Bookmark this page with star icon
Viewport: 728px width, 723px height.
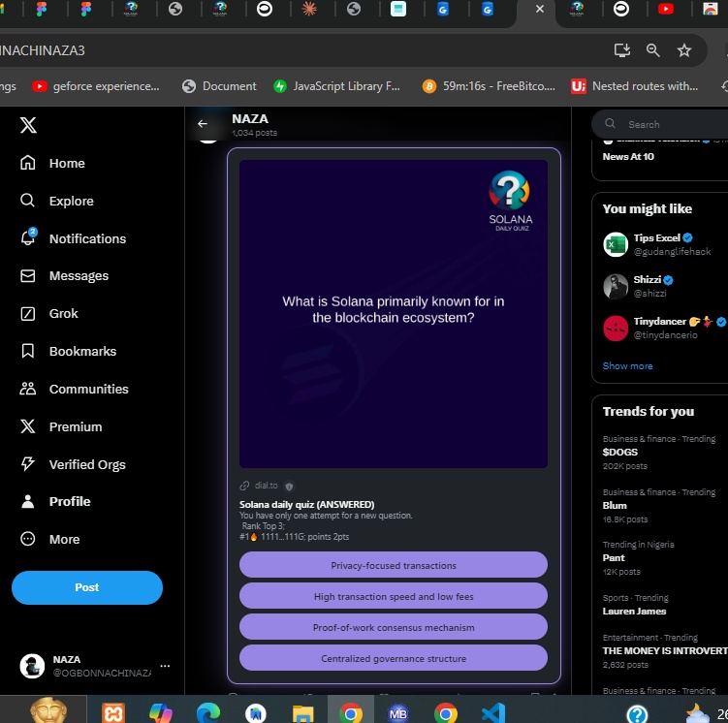tap(683, 50)
